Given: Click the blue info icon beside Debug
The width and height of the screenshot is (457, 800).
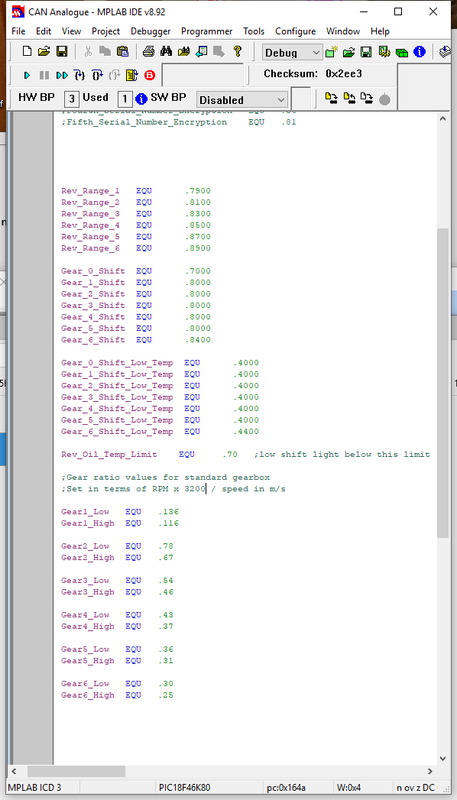Looking at the screenshot, I should (x=419, y=52).
